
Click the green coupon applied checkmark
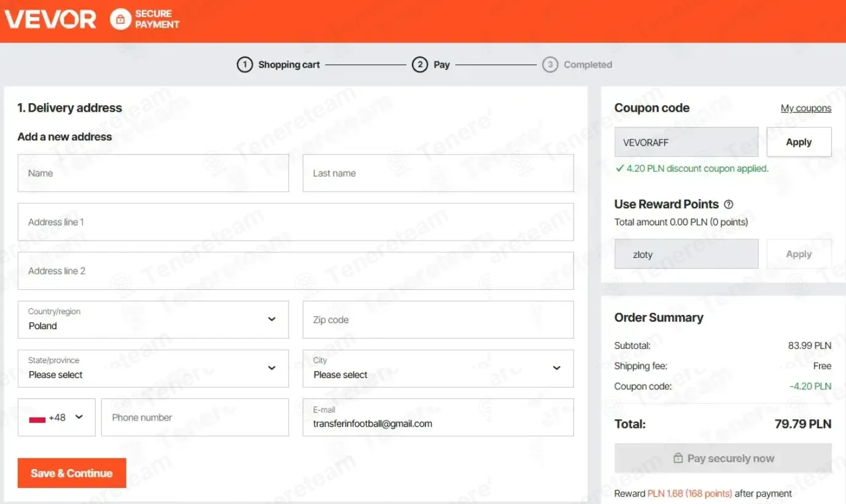click(619, 168)
